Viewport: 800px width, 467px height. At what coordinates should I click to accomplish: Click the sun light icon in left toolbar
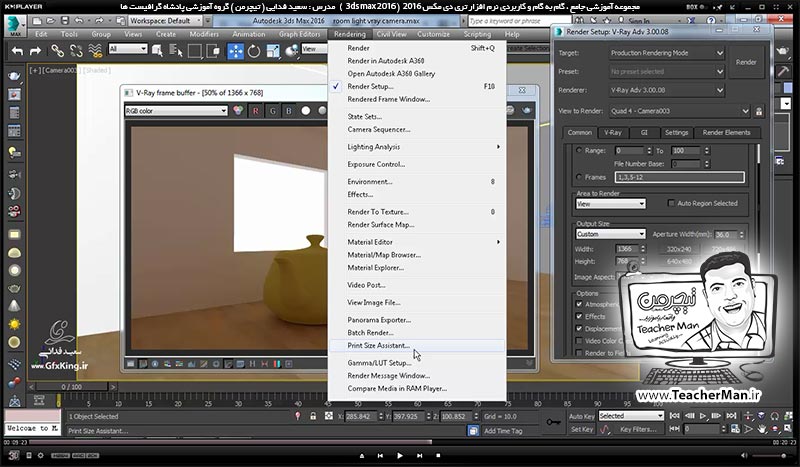pyautogui.click(x=14, y=324)
